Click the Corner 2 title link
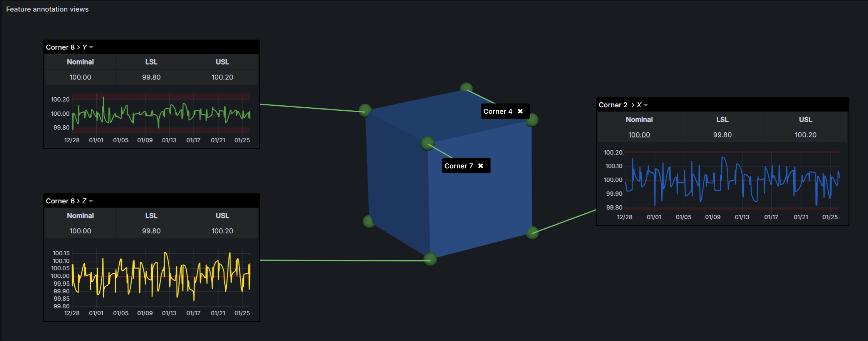 [x=613, y=105]
